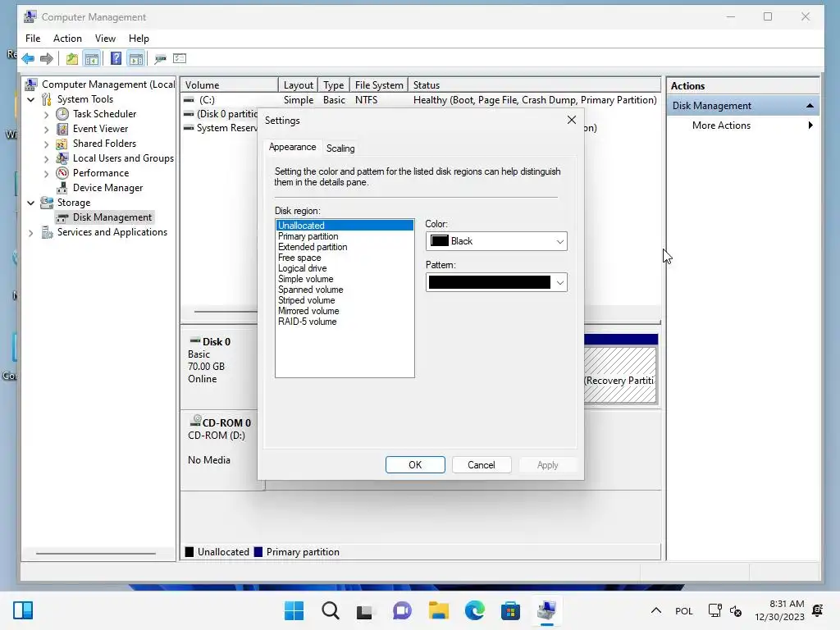This screenshot has height=630, width=840.
Task: Open Search from the taskbar
Action: click(331, 610)
